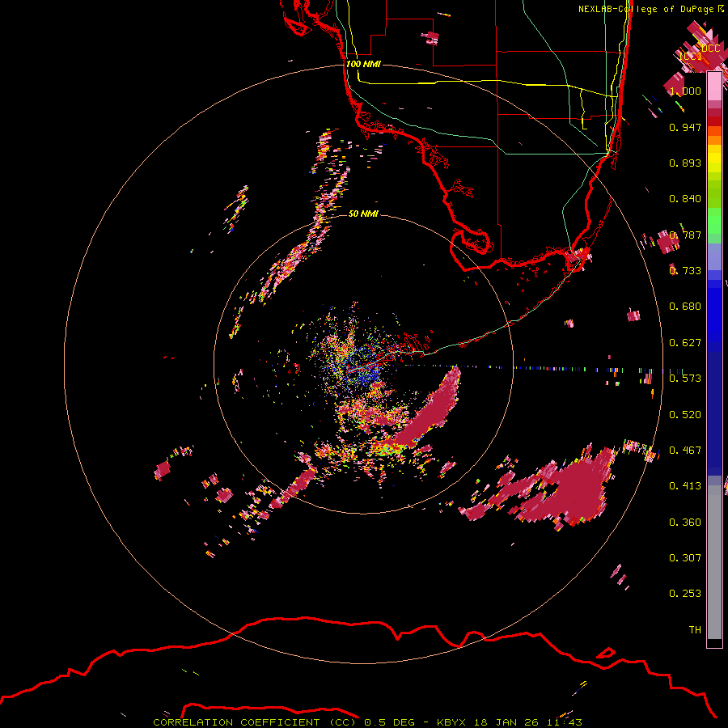This screenshot has height=728, width=728.
Task: Select the 0.520 scale value
Action: click(x=685, y=415)
